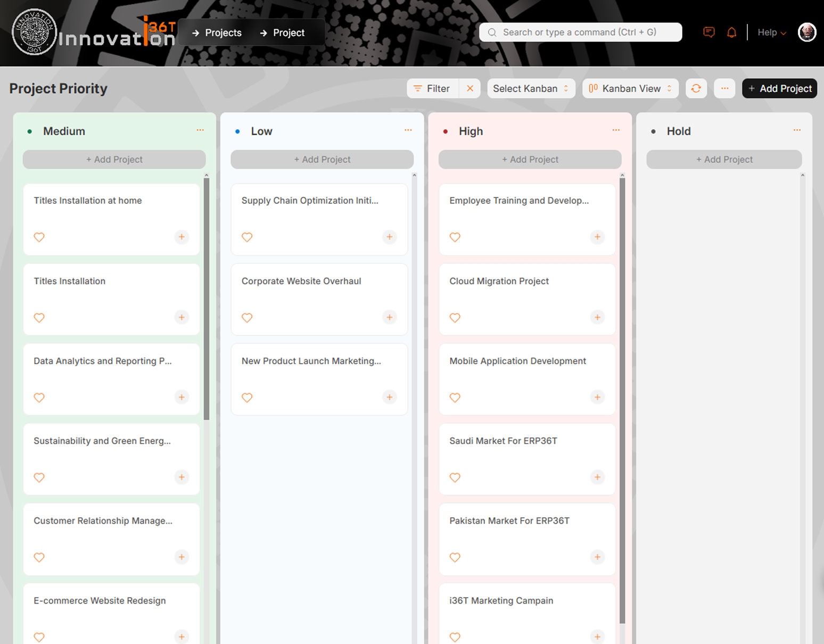Favorite the Saudi Market For ERP36T card
The height and width of the screenshot is (644, 824).
tap(455, 477)
